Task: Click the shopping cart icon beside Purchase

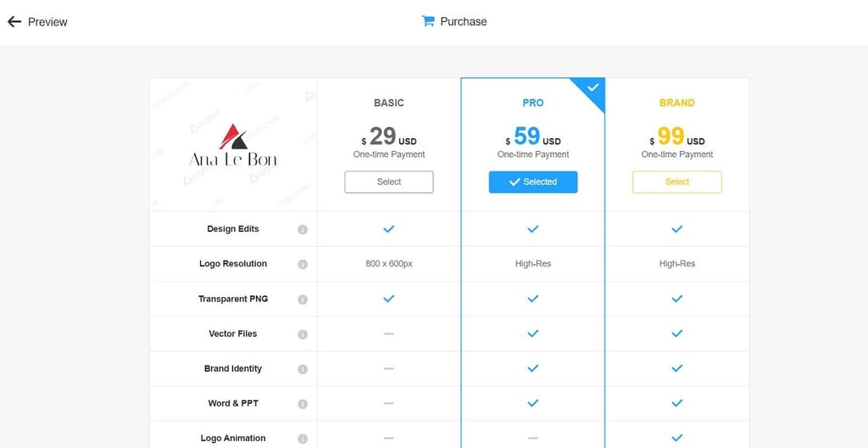Action: point(428,21)
